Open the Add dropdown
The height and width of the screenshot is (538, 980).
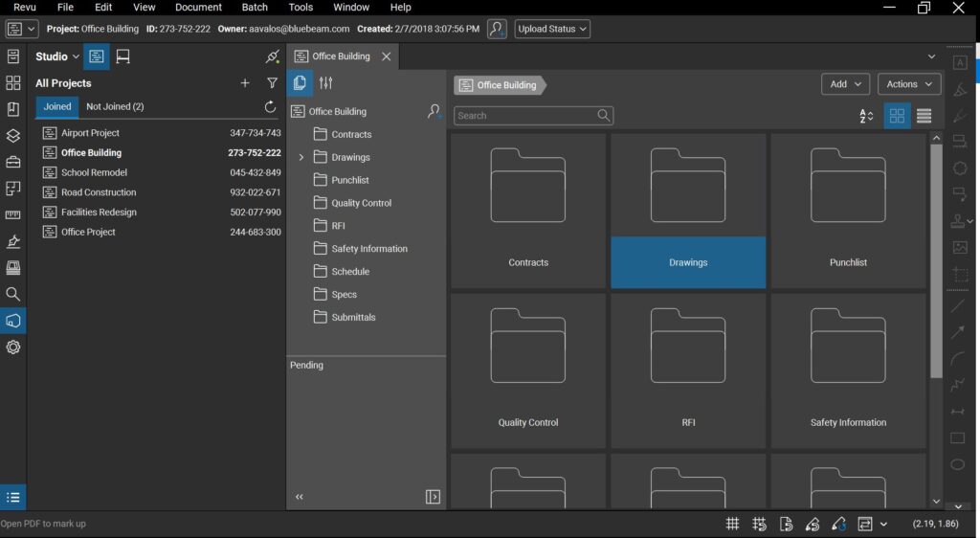[845, 84]
